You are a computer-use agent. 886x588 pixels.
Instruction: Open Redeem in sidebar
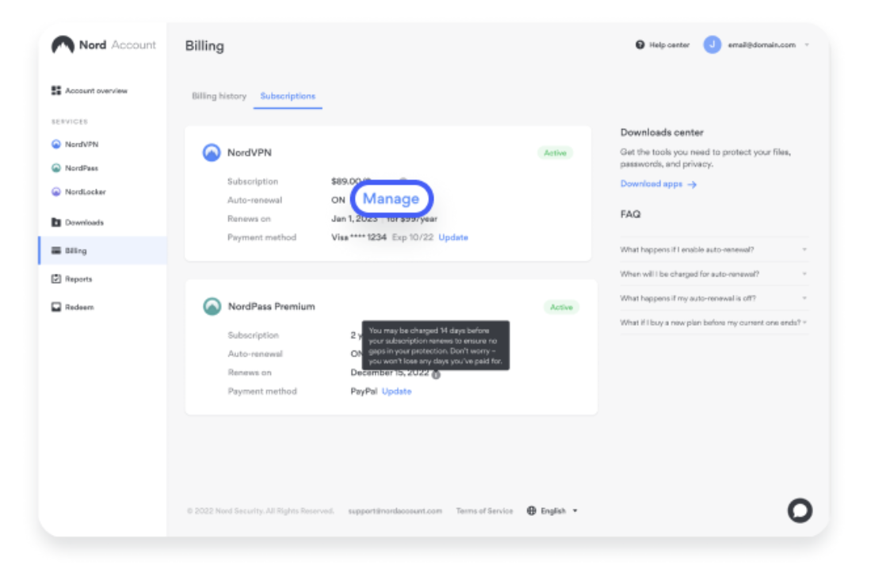tap(72, 307)
